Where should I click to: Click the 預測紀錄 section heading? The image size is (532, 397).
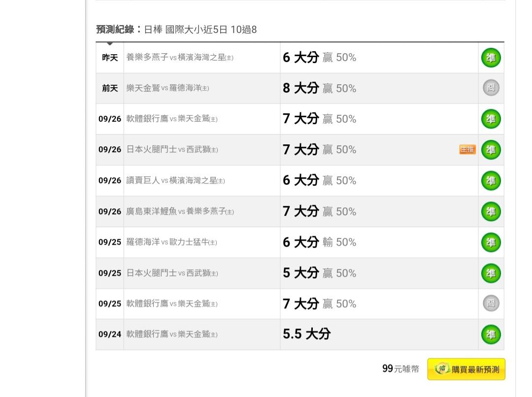click(116, 30)
